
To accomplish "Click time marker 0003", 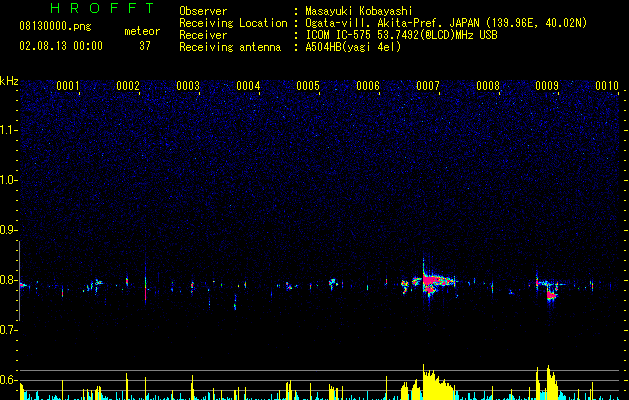I will coord(188,86).
